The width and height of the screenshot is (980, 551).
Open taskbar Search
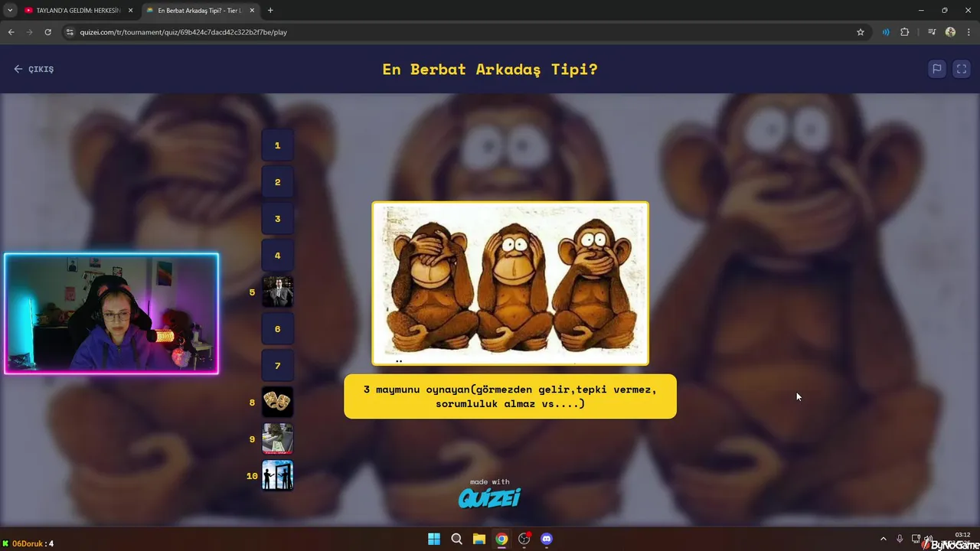456,539
